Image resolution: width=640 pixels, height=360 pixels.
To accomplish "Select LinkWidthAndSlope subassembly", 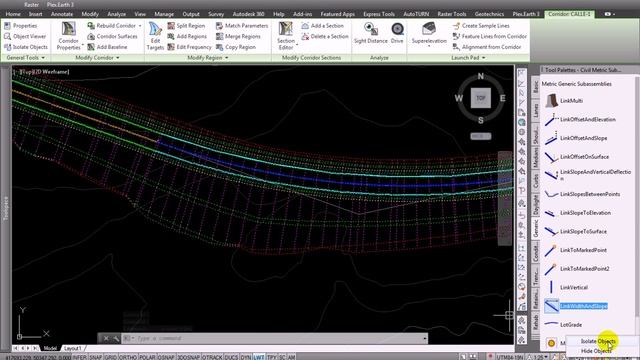I will 576,306.
